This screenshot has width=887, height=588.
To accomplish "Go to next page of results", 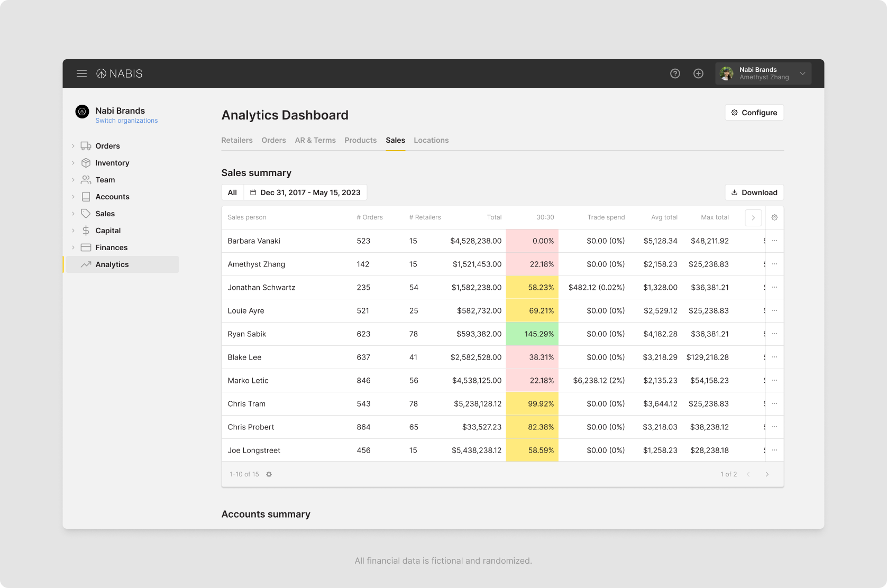I will click(x=767, y=474).
